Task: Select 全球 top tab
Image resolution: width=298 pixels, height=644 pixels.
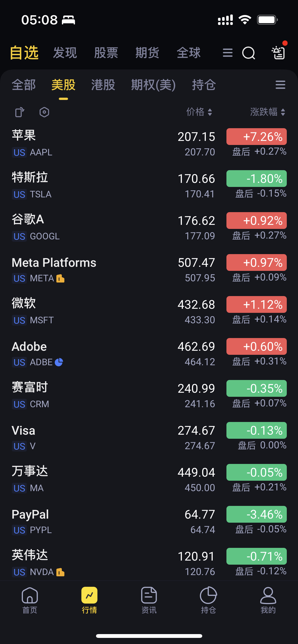Action: [x=189, y=53]
